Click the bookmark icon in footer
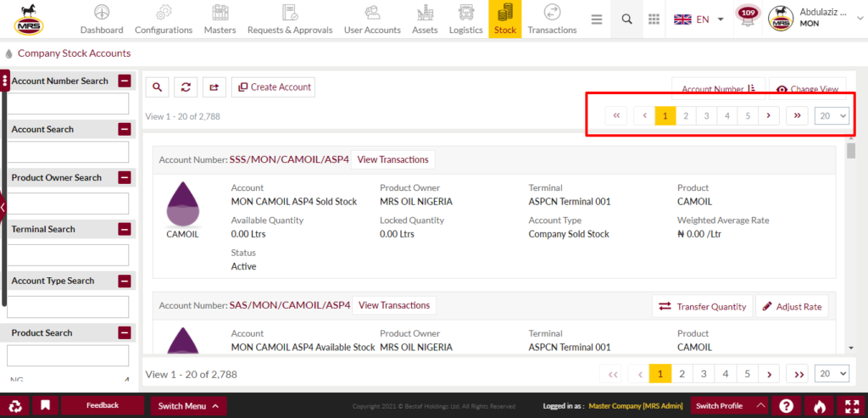 (x=46, y=406)
